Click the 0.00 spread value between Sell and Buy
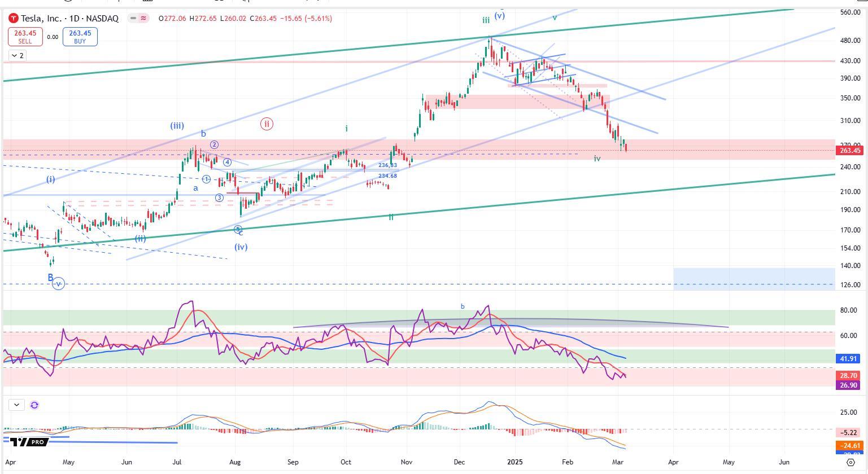Viewport: 868px width, 474px height. click(x=53, y=37)
